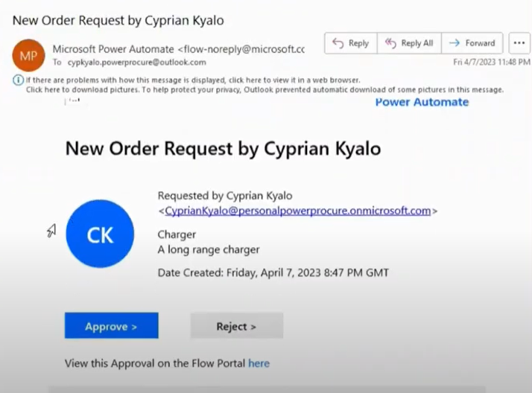Viewport: 532px width, 393px height.
Task: Click the MP sender avatar
Action: (x=28, y=55)
